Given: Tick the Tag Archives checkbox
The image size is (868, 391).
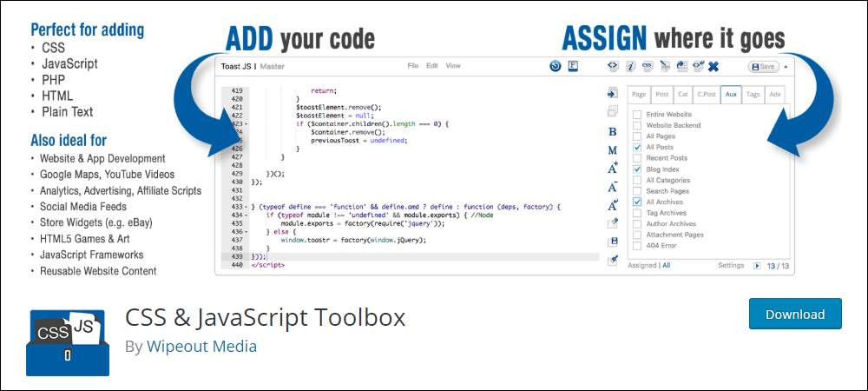Looking at the screenshot, I should [x=637, y=213].
